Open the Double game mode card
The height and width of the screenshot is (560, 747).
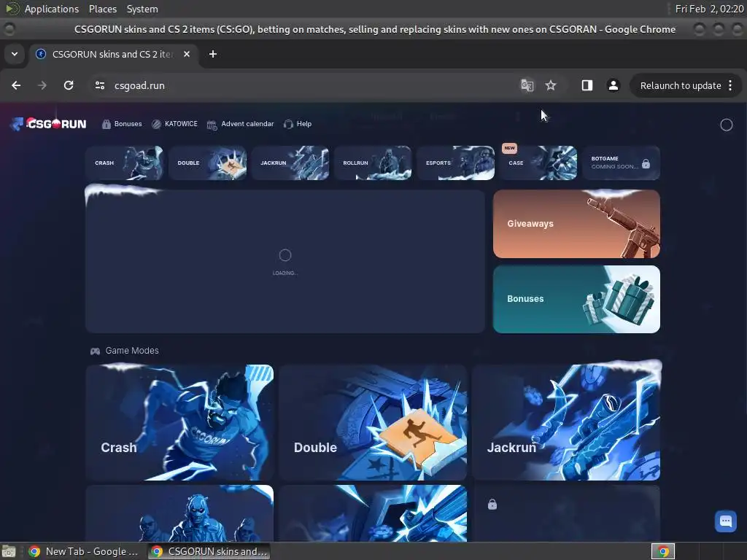(x=373, y=422)
